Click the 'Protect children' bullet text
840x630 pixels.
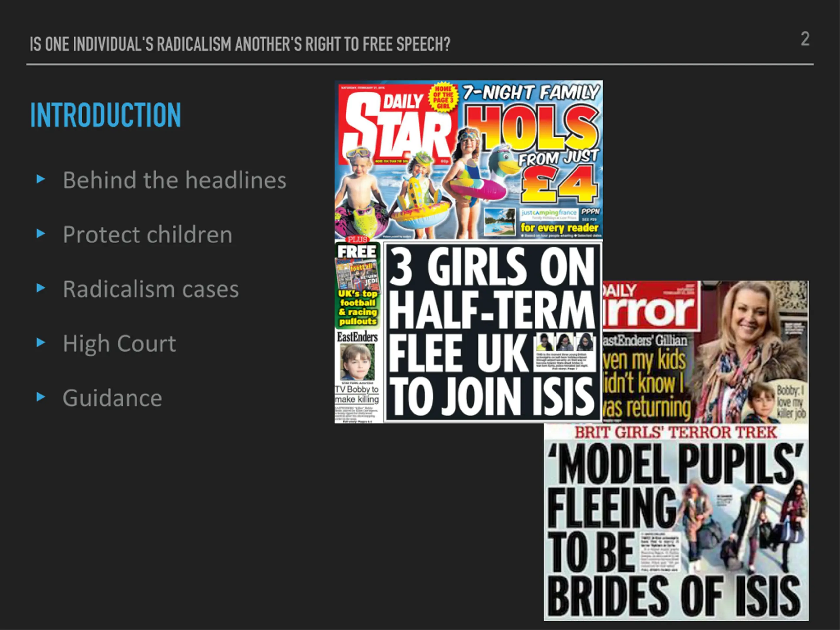[x=147, y=234]
